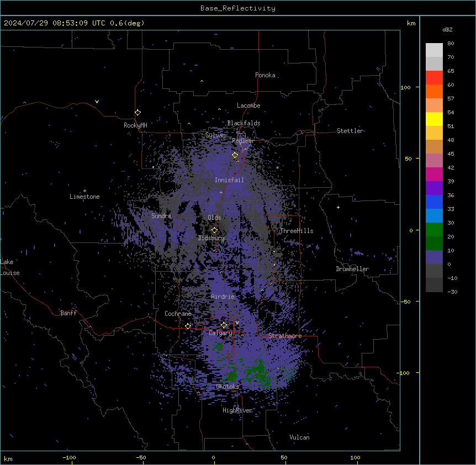The height and width of the screenshot is (465, 476).
Task: Click the -100 tick on bottom axis
Action: [69, 457]
